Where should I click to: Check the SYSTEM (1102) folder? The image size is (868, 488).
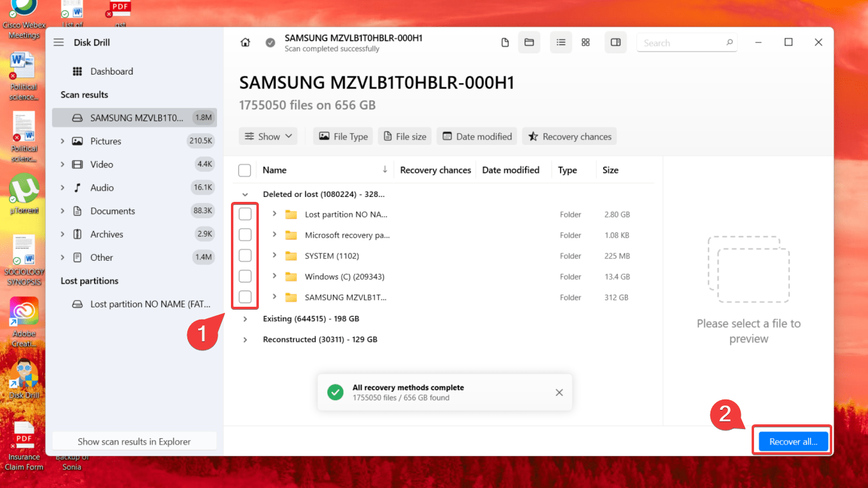[x=245, y=255]
